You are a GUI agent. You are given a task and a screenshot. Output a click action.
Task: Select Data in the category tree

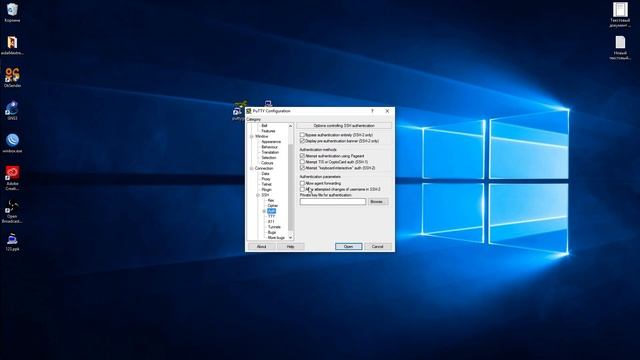coord(265,174)
